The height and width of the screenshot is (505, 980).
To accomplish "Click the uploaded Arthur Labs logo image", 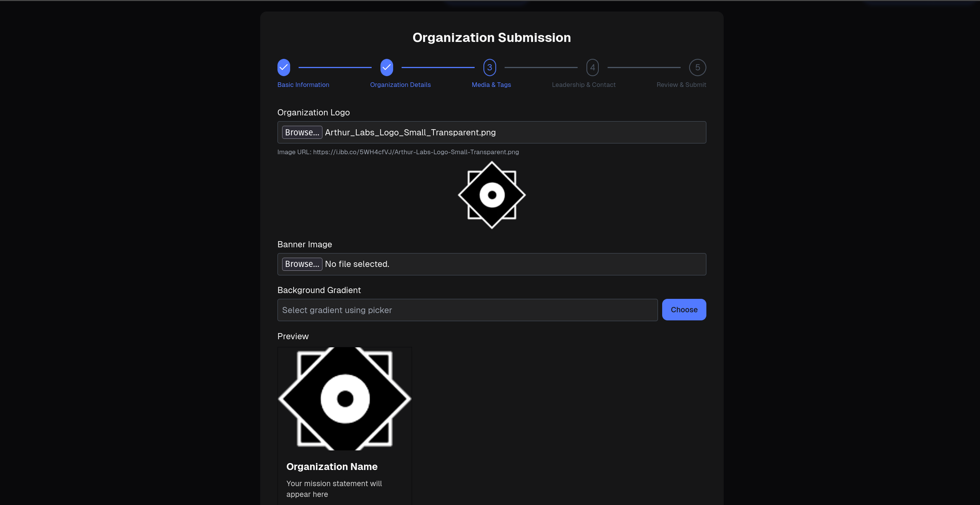I will 492,195.
